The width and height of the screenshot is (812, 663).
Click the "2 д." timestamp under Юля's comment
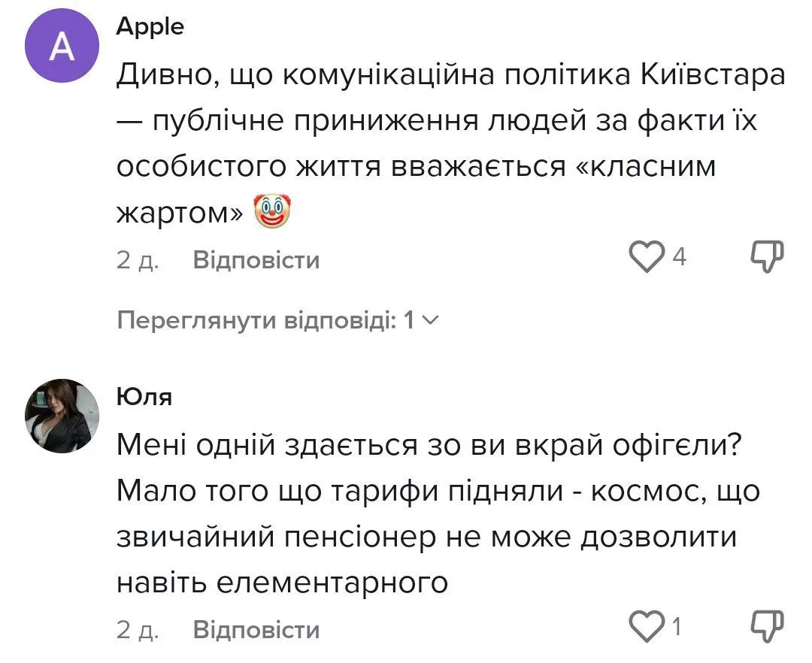(x=137, y=629)
